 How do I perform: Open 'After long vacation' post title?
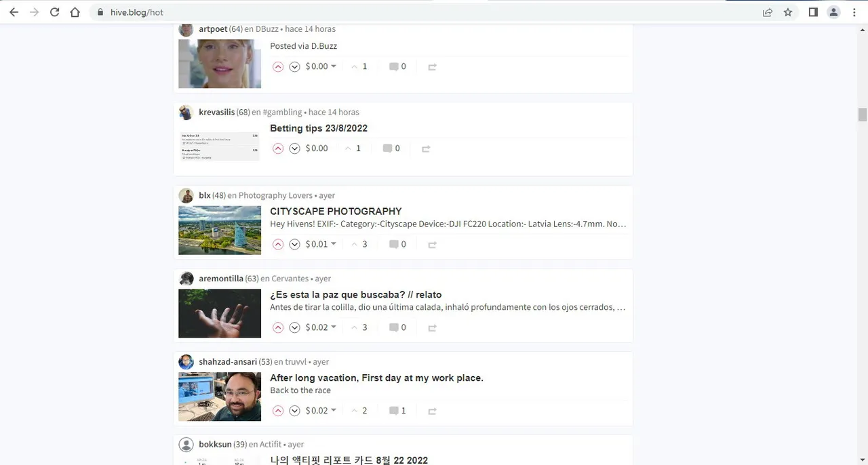(376, 378)
